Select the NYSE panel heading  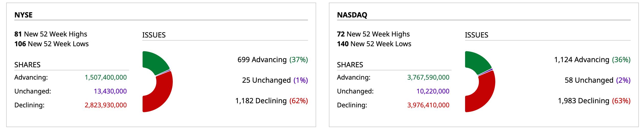[24, 15]
